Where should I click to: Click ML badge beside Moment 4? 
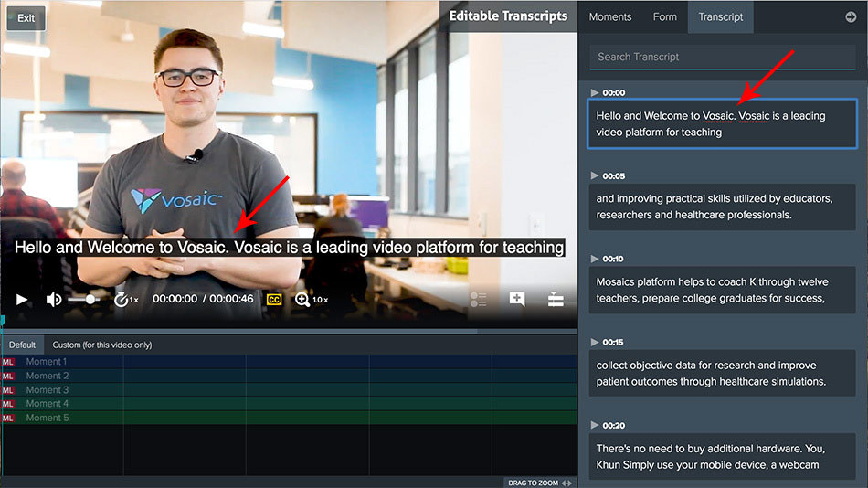point(7,404)
